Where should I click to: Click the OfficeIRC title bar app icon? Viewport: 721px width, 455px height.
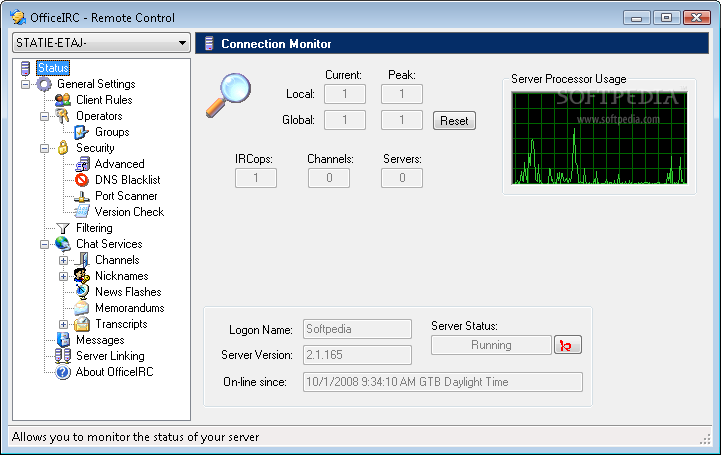18,17
